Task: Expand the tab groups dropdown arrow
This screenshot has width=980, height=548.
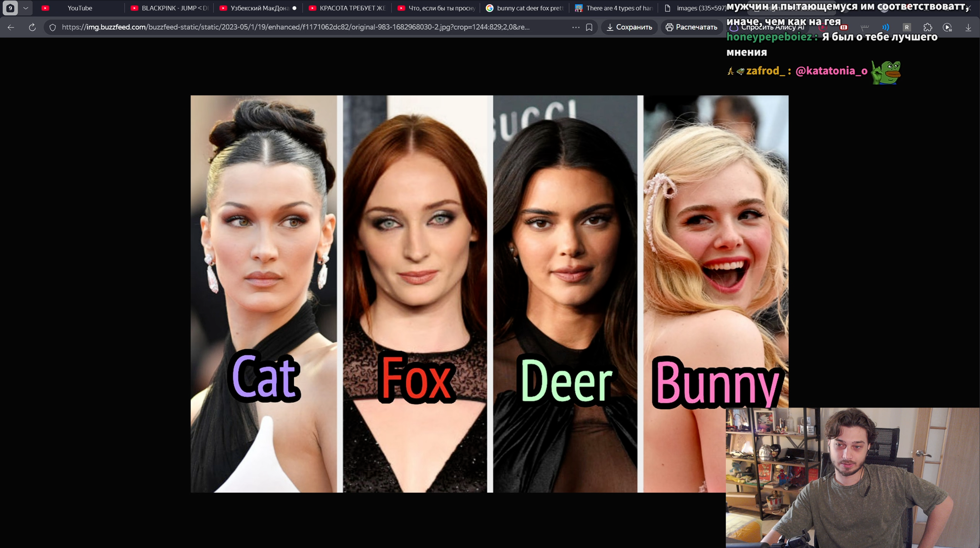Action: pos(25,8)
